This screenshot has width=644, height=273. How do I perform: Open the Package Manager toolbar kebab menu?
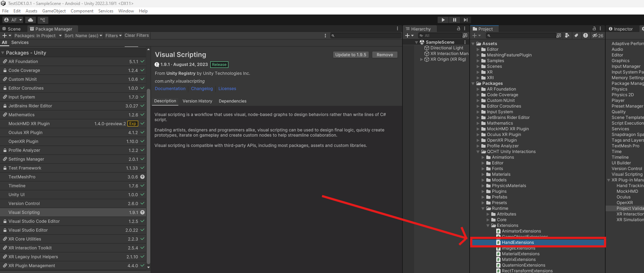pyautogui.click(x=325, y=36)
